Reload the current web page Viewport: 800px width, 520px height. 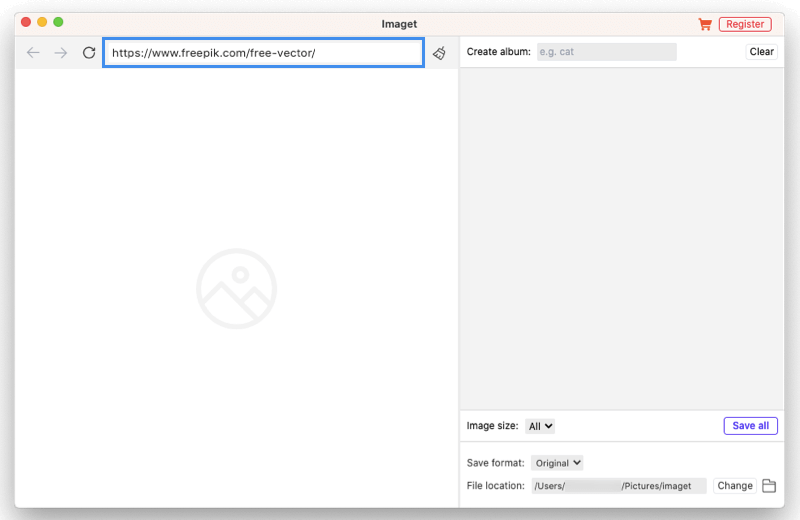[89, 53]
